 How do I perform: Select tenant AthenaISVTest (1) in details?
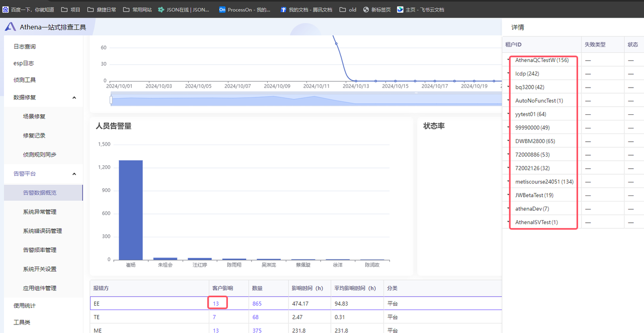pyautogui.click(x=536, y=222)
